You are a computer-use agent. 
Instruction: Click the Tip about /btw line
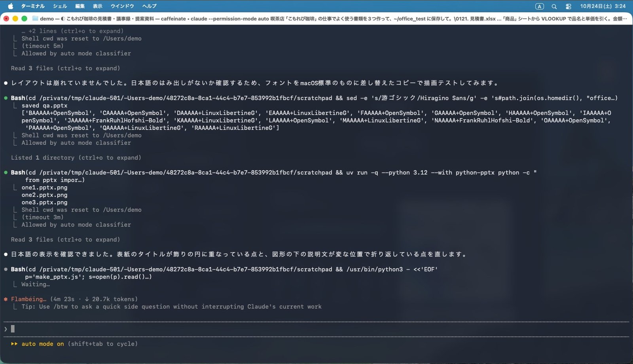[x=171, y=307]
